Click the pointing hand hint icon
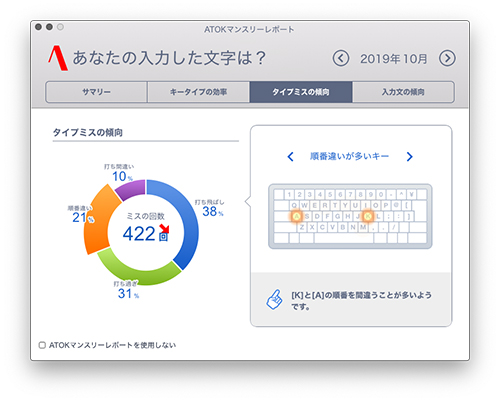The width and height of the screenshot is (500, 401). [274, 299]
